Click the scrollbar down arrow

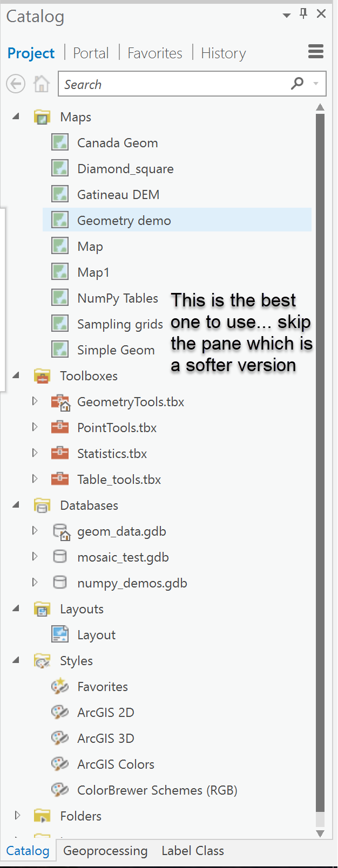click(x=320, y=833)
